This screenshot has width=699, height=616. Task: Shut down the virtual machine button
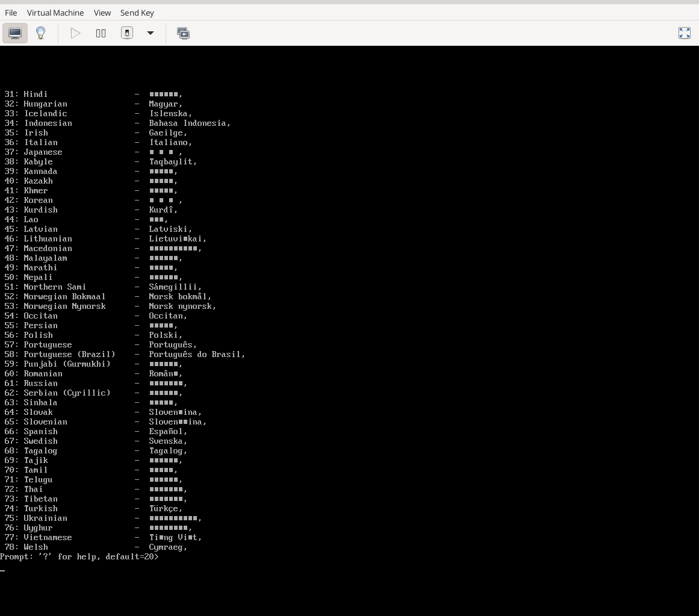127,33
